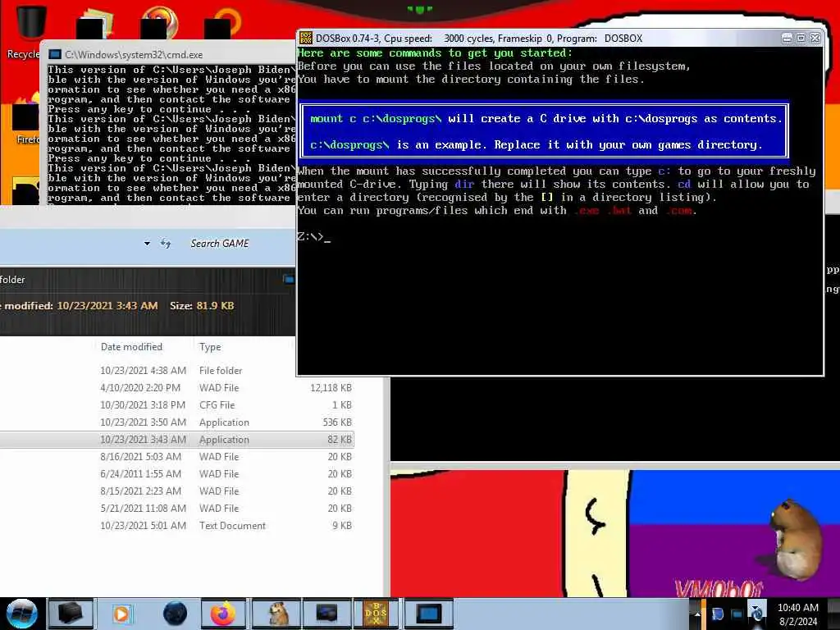Image resolution: width=840 pixels, height=630 pixels.
Task: Open the Action Center tray flag icon
Action: [x=717, y=614]
